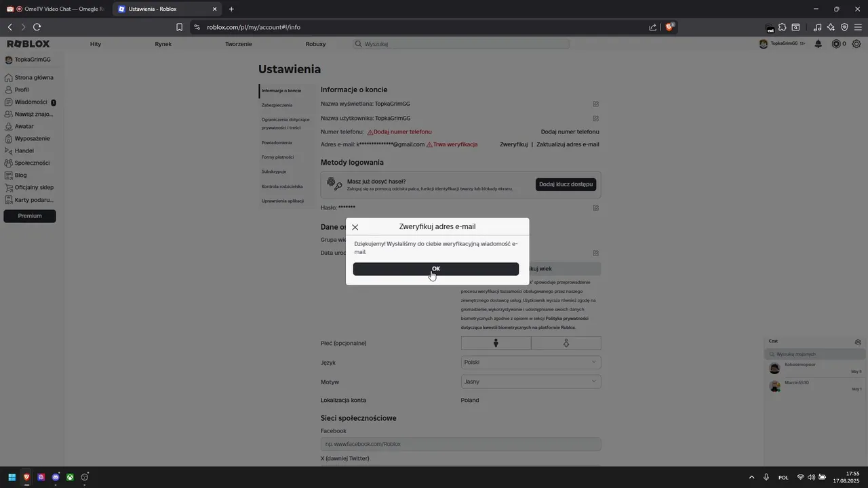
Task: Click the TopkaGrimGG avatar in header
Action: [x=763, y=44]
